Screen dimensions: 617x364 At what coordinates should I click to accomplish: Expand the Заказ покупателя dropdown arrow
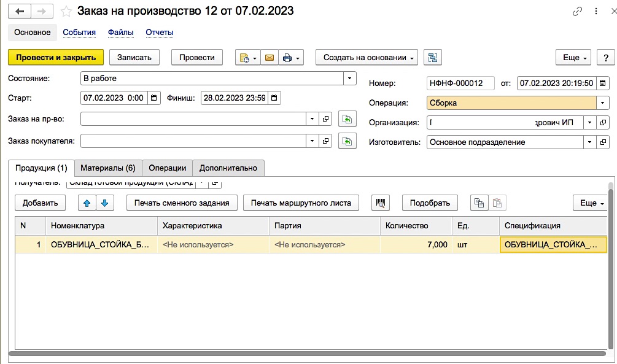click(312, 141)
